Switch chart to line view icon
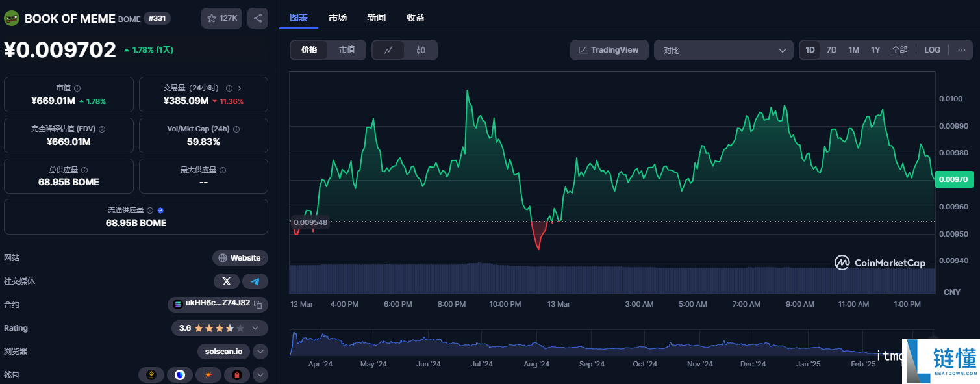 tap(388, 50)
